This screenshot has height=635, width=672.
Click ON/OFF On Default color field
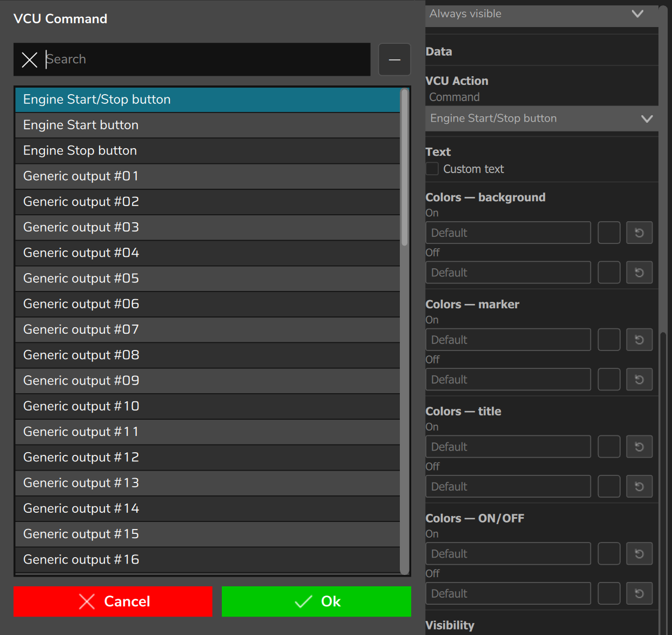point(508,554)
